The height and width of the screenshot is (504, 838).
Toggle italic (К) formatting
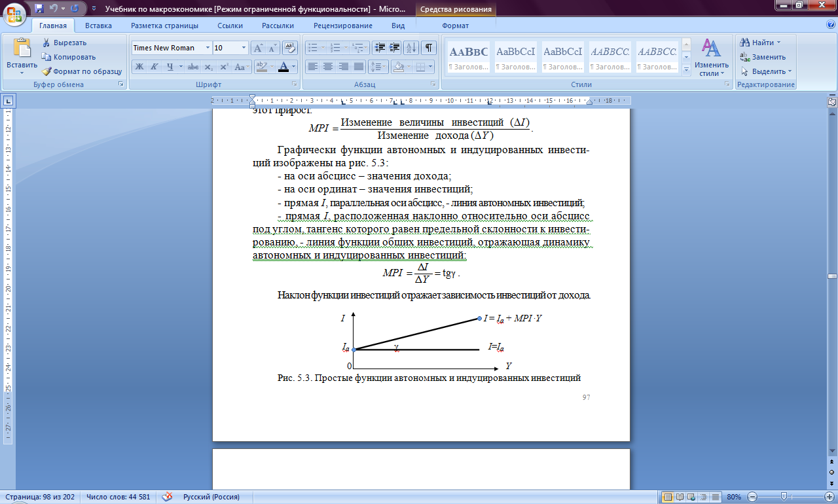(155, 67)
